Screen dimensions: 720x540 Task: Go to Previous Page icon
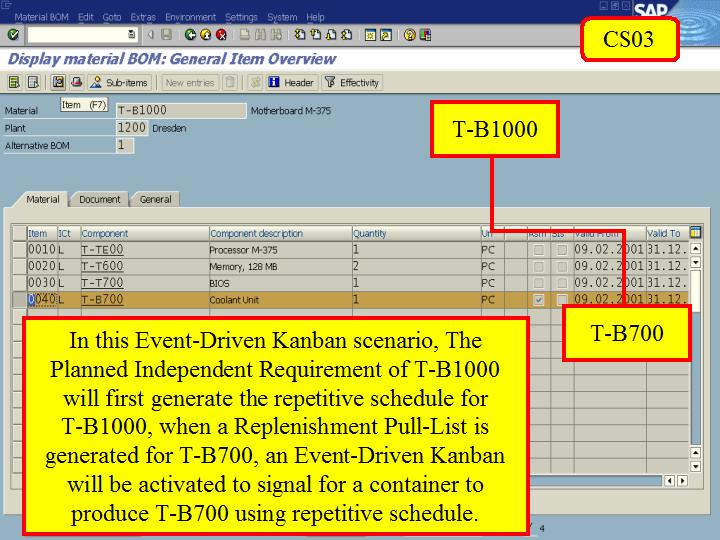pyautogui.click(x=315, y=34)
